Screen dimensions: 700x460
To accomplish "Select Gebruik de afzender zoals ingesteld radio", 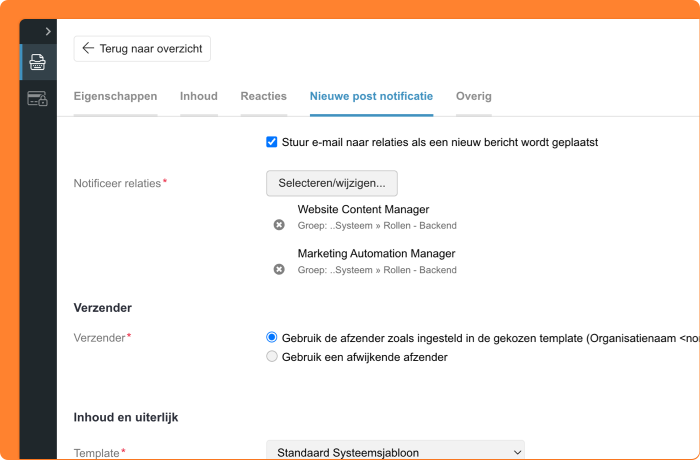I will point(271,337).
